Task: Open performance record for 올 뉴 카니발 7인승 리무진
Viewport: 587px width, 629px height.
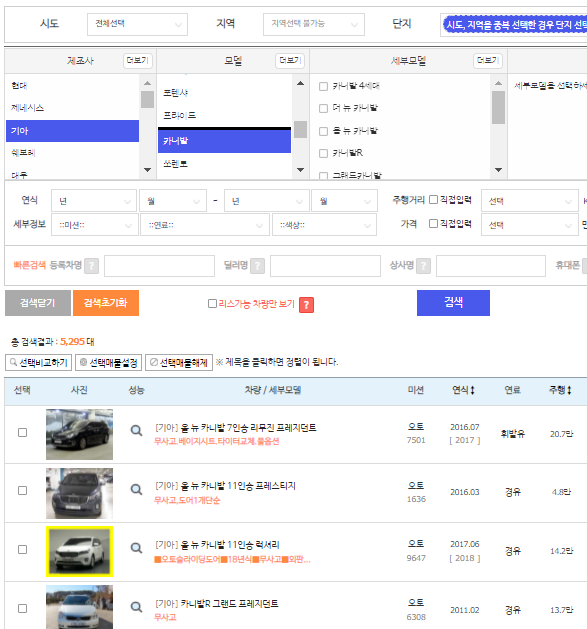Action: (136, 430)
